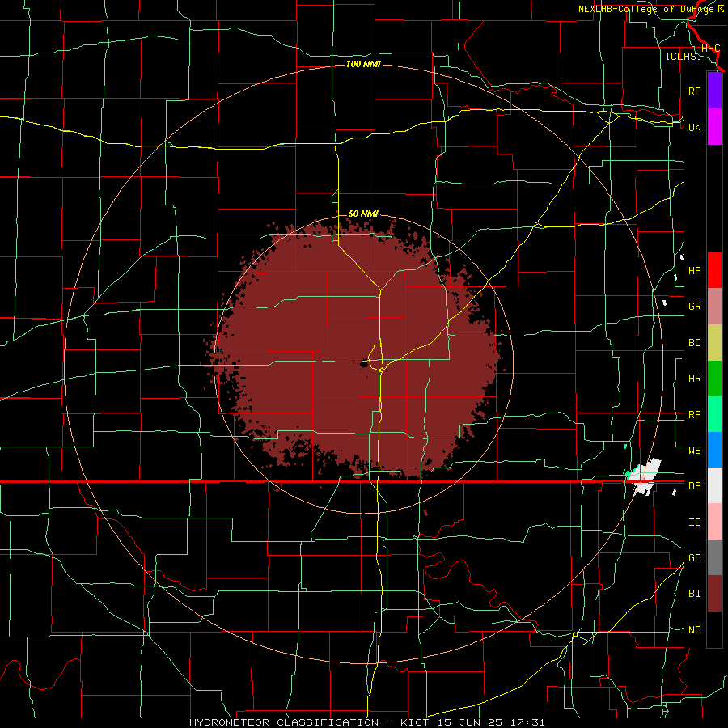The width and height of the screenshot is (728, 728).
Task: Select the pinkish GR legend swatch
Action: point(714,307)
